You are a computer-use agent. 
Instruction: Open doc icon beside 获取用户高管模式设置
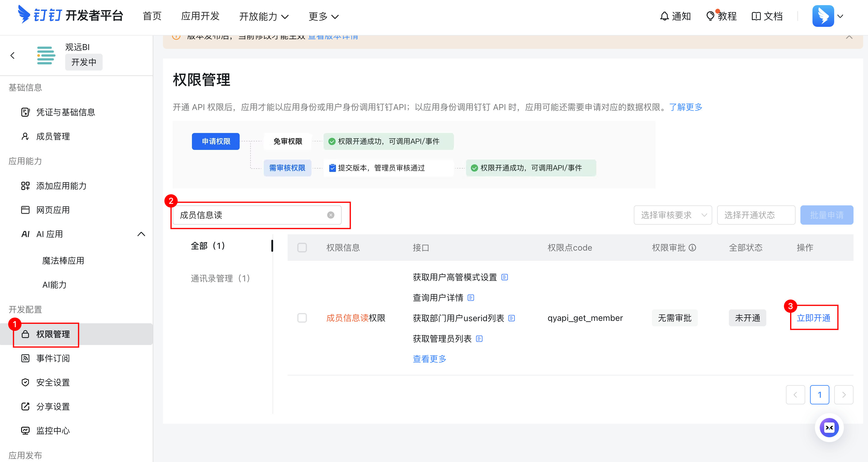tap(504, 277)
